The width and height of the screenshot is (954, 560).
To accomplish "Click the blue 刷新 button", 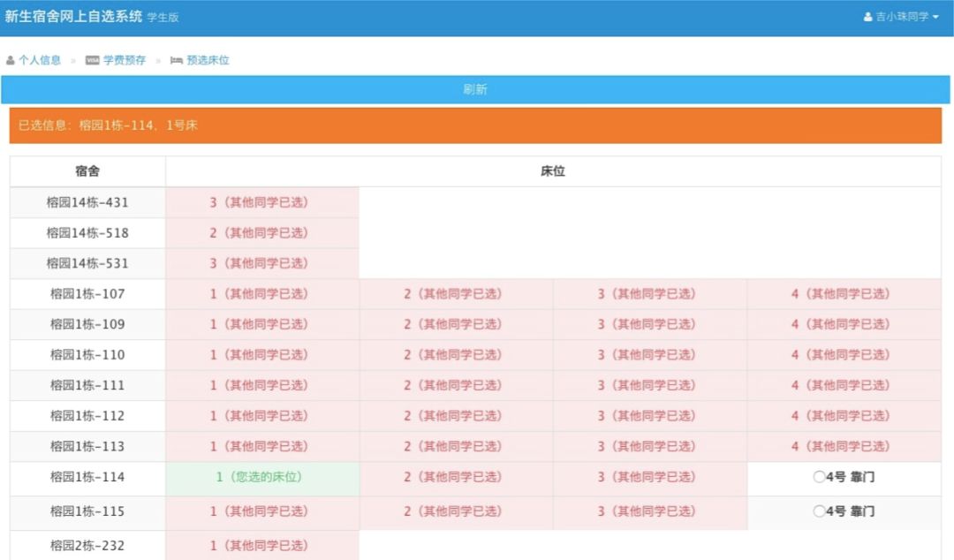I will pos(475,89).
